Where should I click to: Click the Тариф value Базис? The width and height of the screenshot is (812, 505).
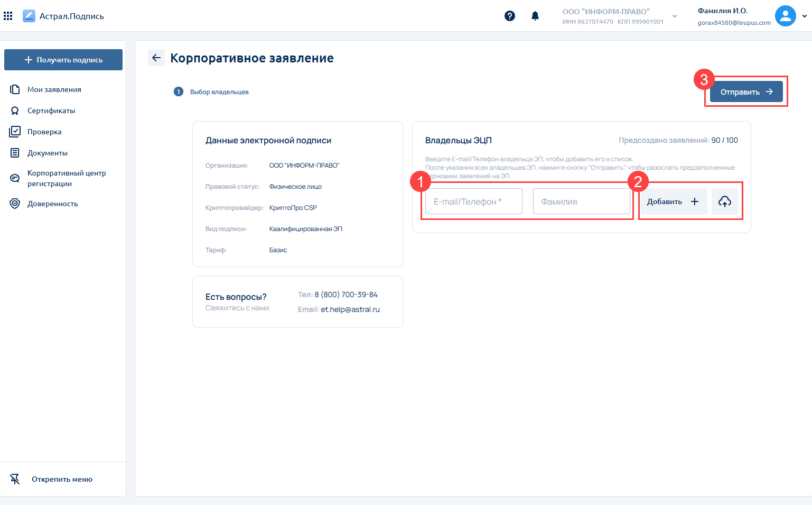(x=278, y=250)
